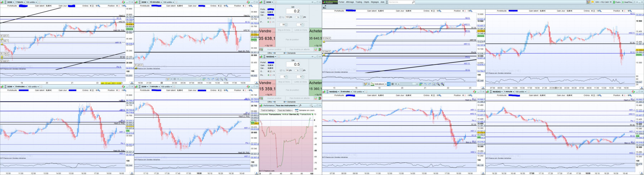Click drawing pencil icon in DOW 15 minutes toolbar

coord(168,79)
